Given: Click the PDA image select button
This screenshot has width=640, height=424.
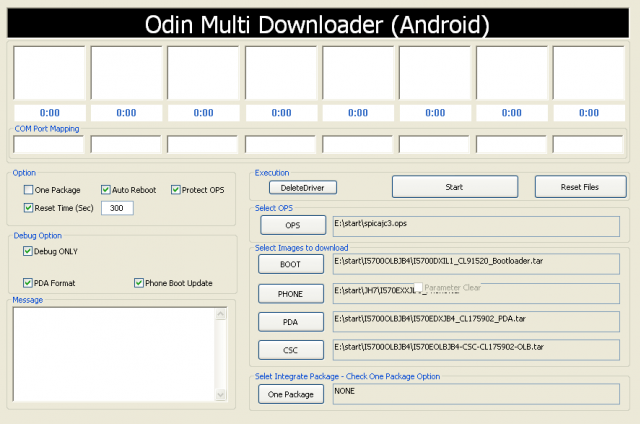Looking at the screenshot, I should (x=291, y=322).
